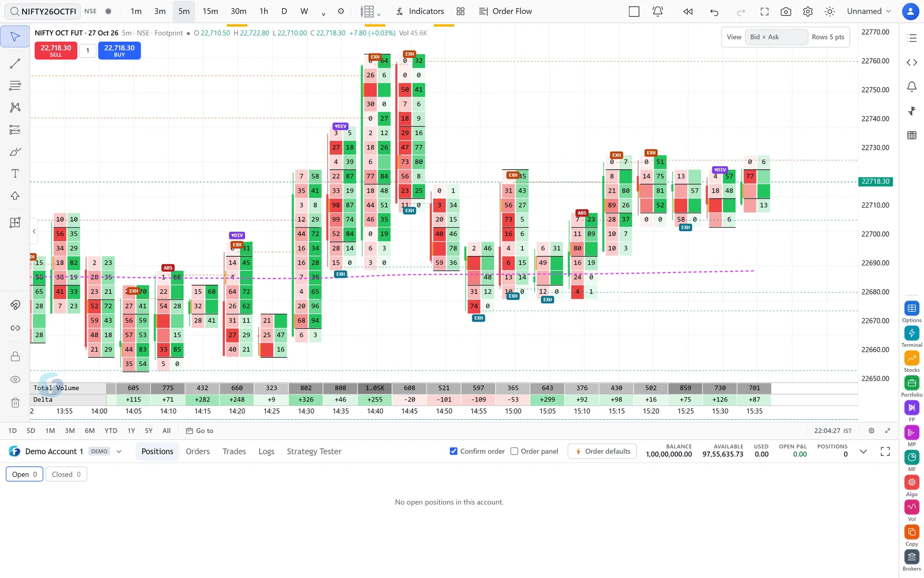The height and width of the screenshot is (578, 924).
Task: Collapse the account summary chevron
Action: coord(863,451)
